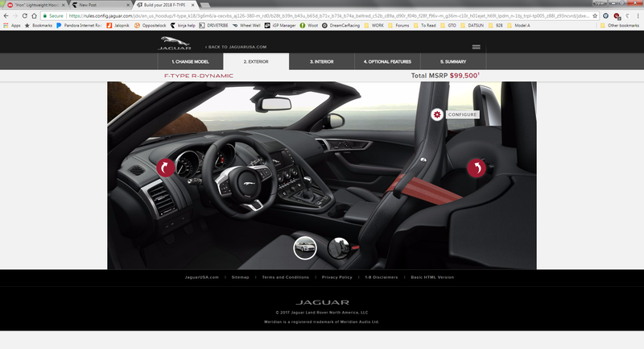This screenshot has width=644, height=349.
Task: Click the browser Home icon
Action: pyautogui.click(x=34, y=15)
